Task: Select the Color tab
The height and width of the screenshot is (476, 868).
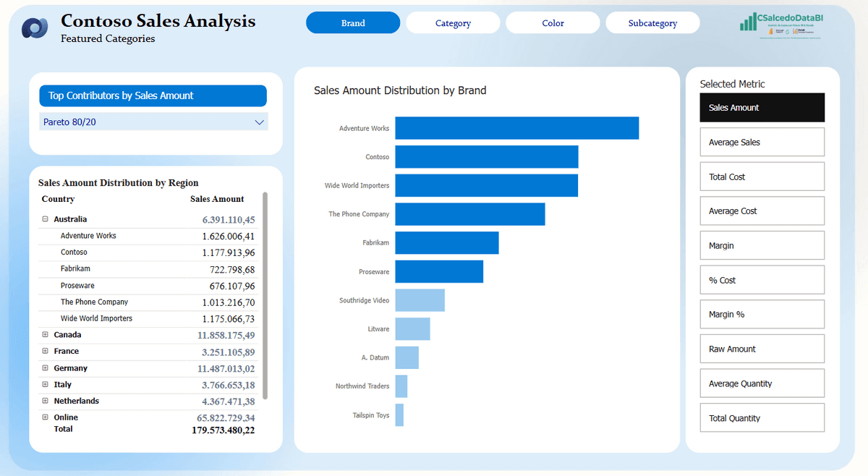Action: coord(553,23)
